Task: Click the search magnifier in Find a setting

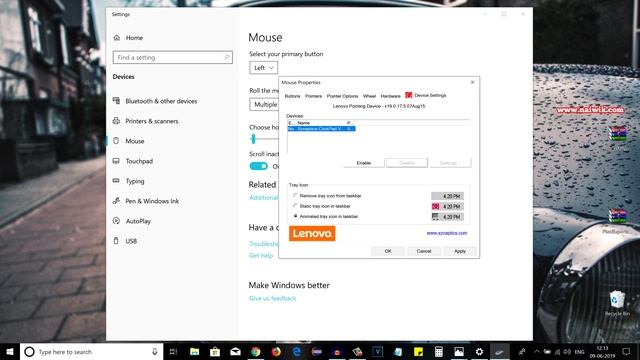Action: (x=227, y=58)
